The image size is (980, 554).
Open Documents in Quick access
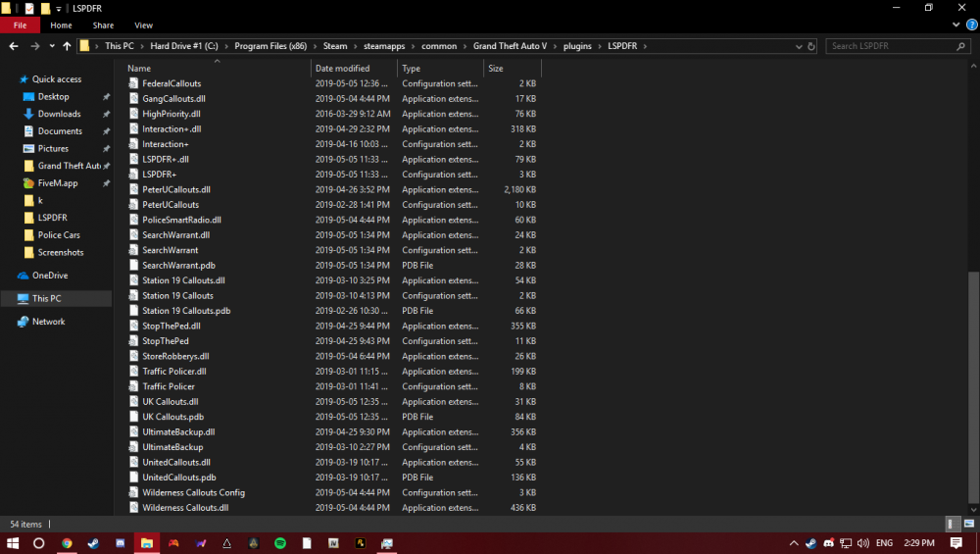point(60,131)
